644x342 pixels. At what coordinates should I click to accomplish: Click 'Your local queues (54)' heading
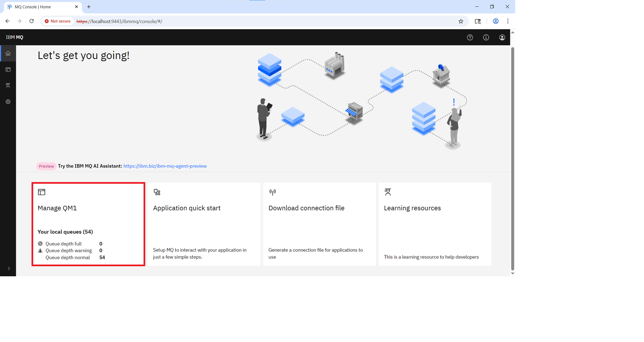pos(65,232)
